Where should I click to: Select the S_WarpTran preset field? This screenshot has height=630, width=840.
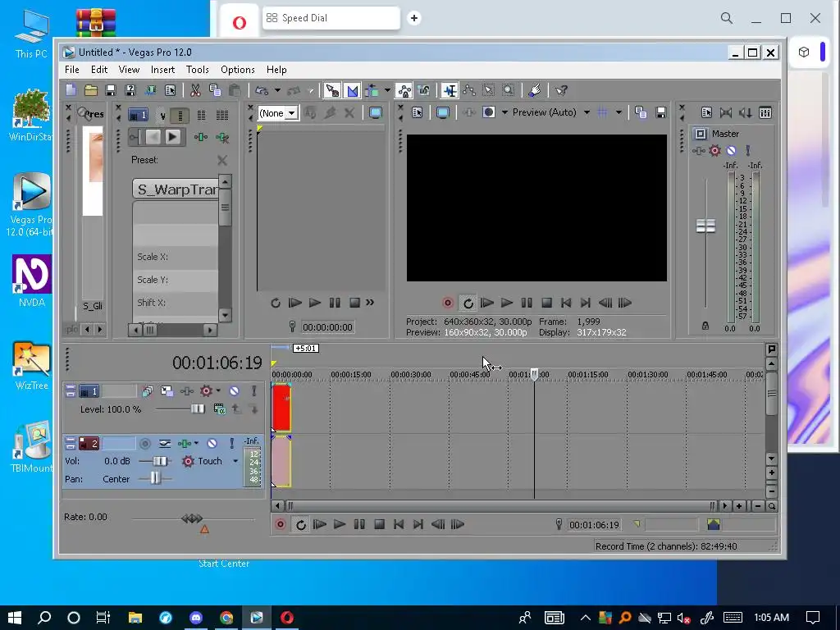(176, 189)
